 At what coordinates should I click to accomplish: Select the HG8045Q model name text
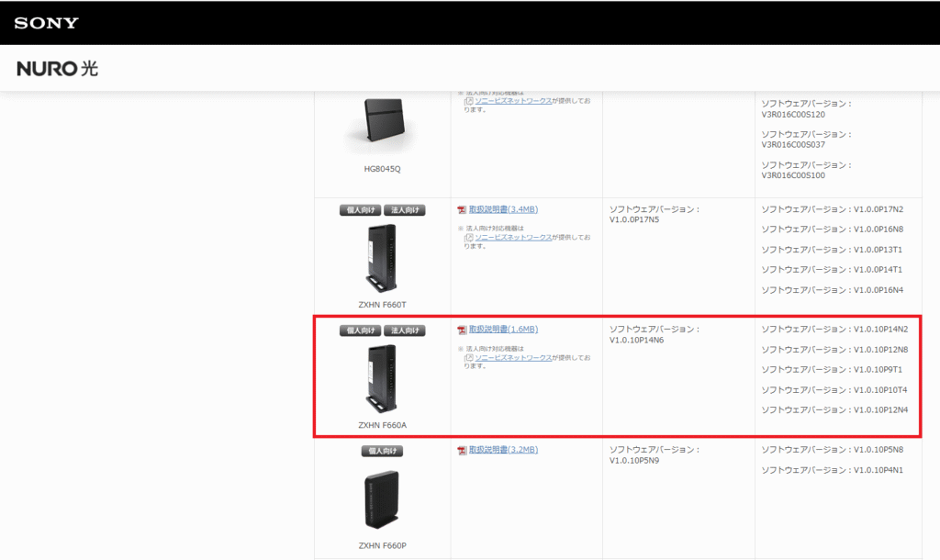[x=383, y=169]
